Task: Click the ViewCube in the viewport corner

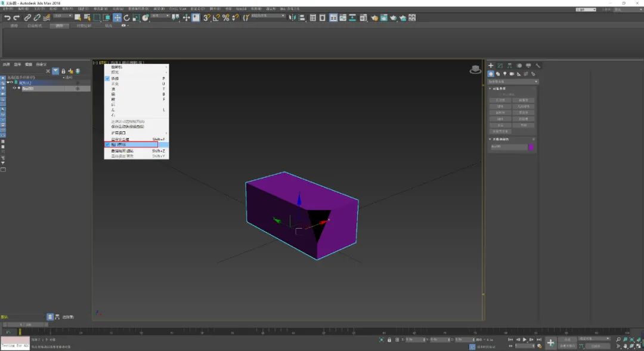Action: point(475,69)
